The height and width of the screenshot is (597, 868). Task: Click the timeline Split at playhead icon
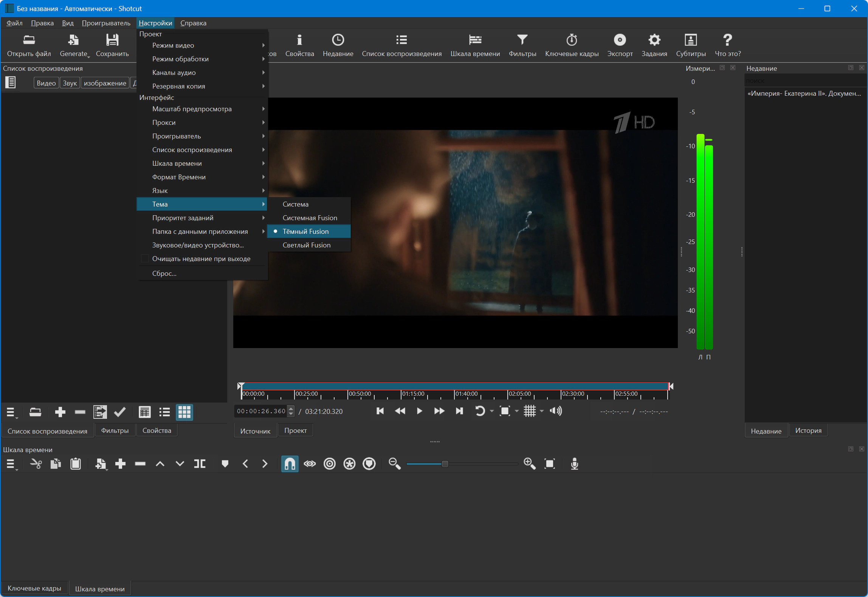coord(200,464)
